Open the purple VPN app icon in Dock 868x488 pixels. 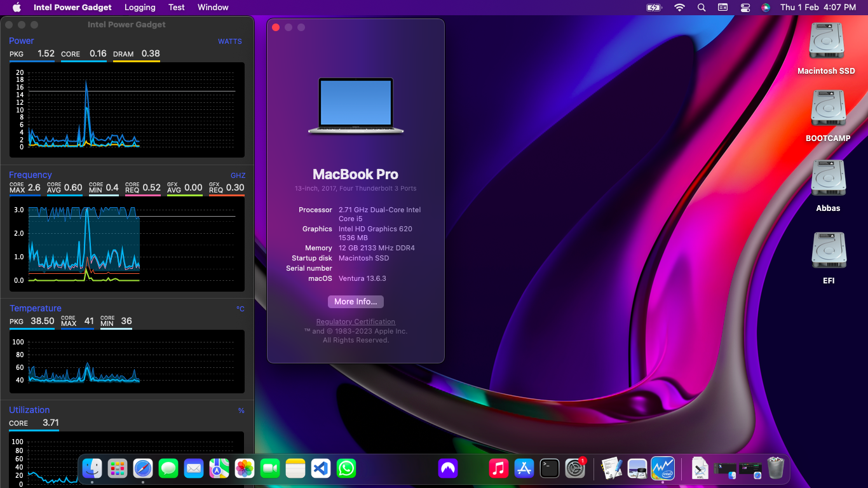click(448, 469)
